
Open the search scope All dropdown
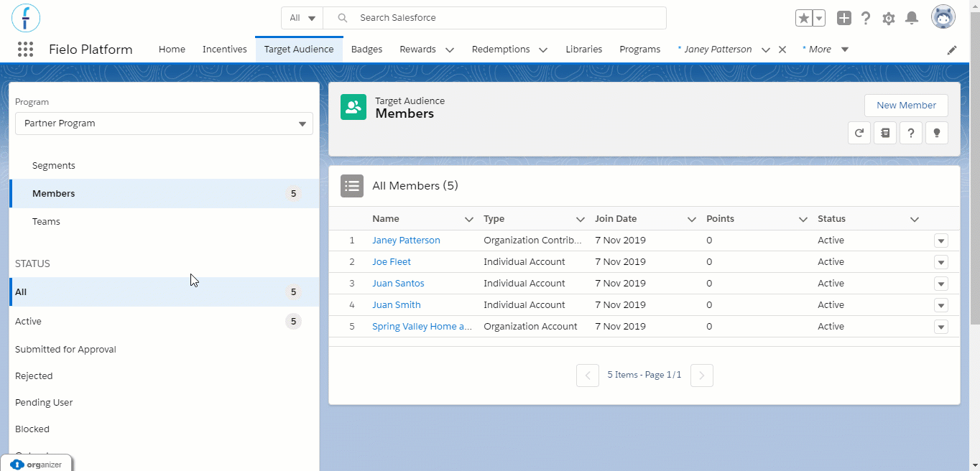point(302,18)
